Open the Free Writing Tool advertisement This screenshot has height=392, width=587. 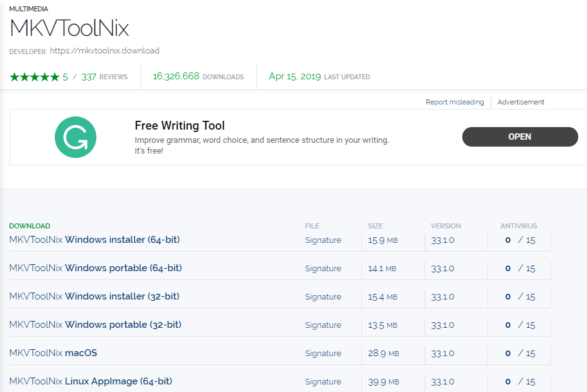pos(520,137)
